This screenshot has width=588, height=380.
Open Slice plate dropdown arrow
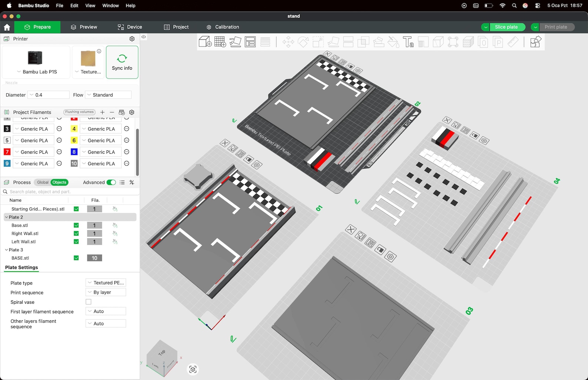pyautogui.click(x=485, y=27)
